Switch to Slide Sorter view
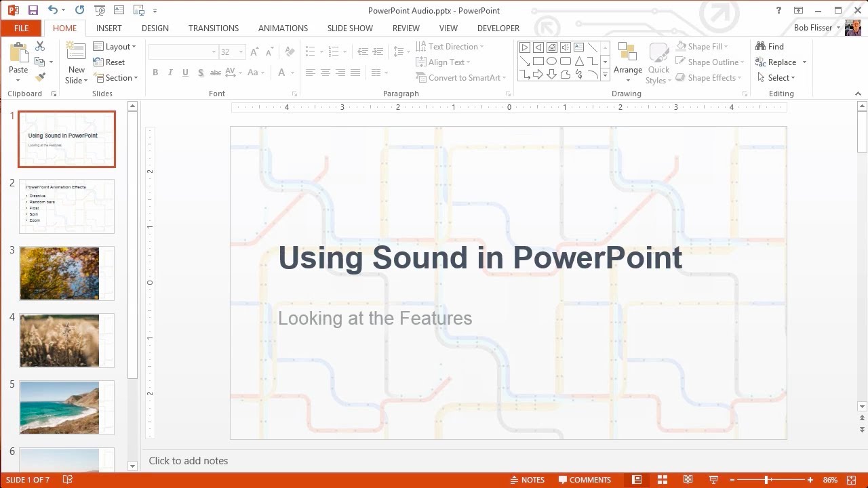 [x=663, y=480]
